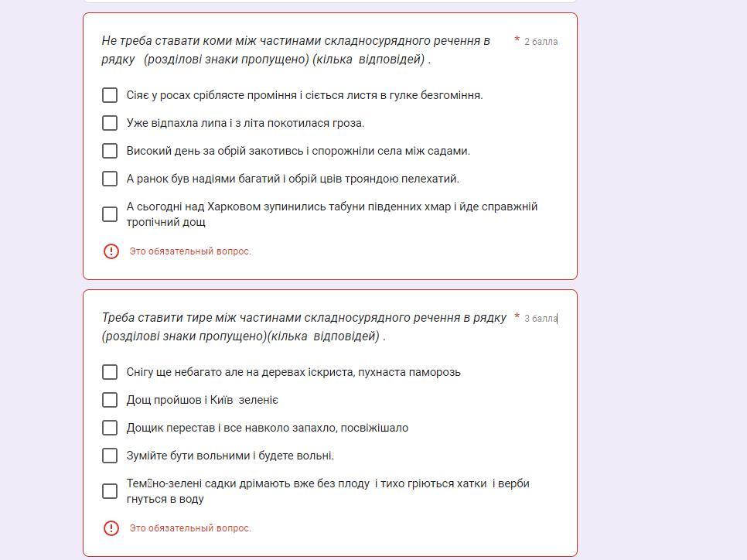The width and height of the screenshot is (747, 560).
Task: Click the required-question warning text in the second card
Action: pos(190,528)
